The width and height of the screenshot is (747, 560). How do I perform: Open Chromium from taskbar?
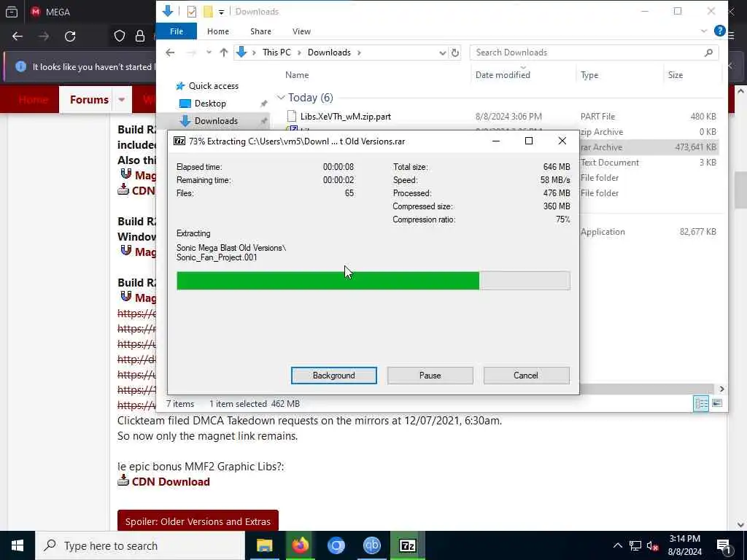tap(336, 545)
